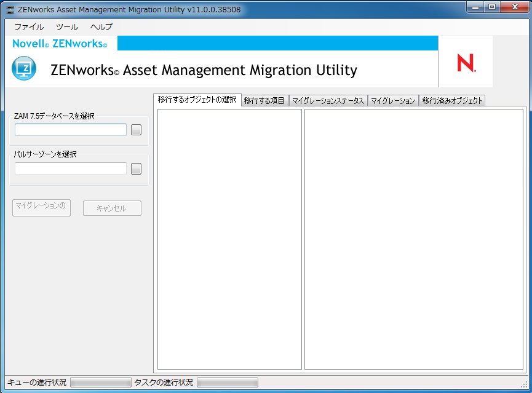Click the browse button next to パルサーゾーン field
The image size is (532, 393).
[x=136, y=169]
